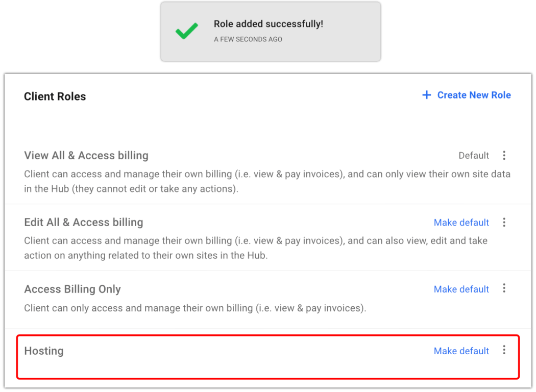
Task: Click the Access Billing Only description text
Action: pos(195,308)
